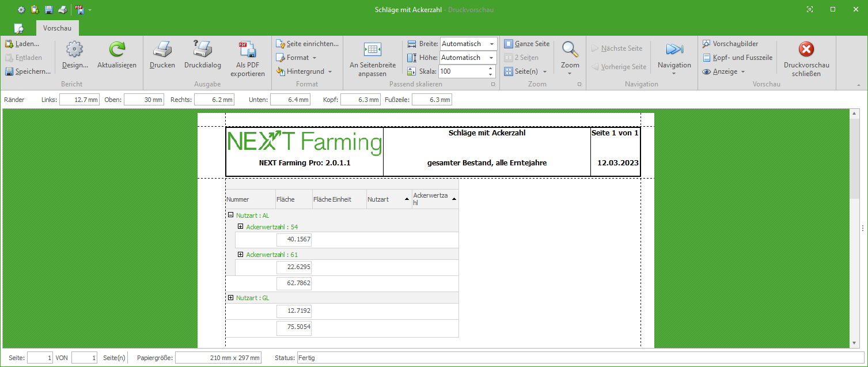Image resolution: width=868 pixels, height=367 pixels.
Task: Click the Links margin input field
Action: (79, 100)
